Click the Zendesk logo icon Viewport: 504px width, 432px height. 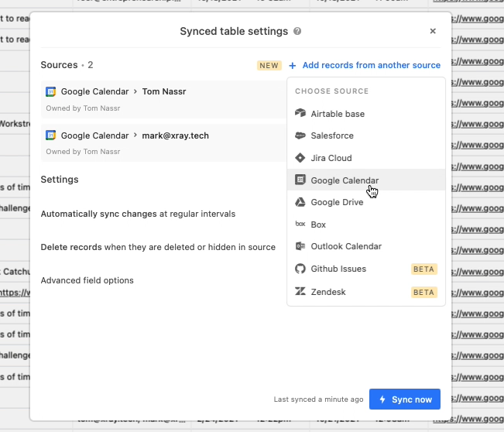click(300, 292)
